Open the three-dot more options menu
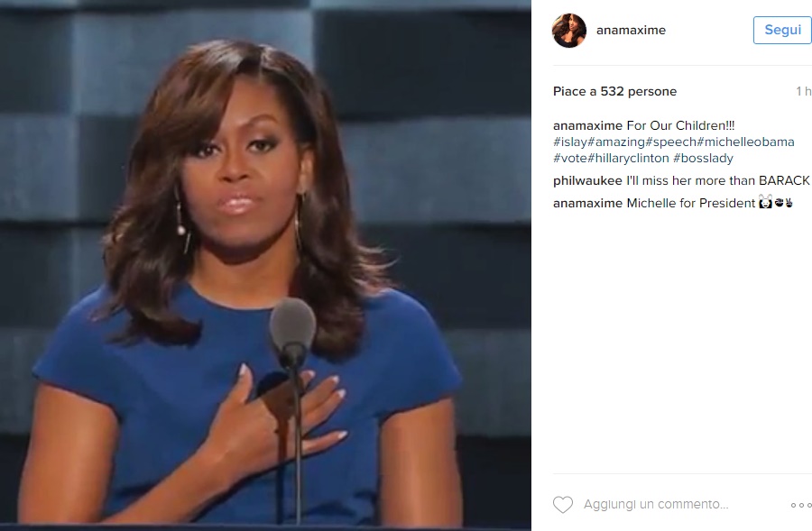The width and height of the screenshot is (812, 531). click(x=800, y=505)
